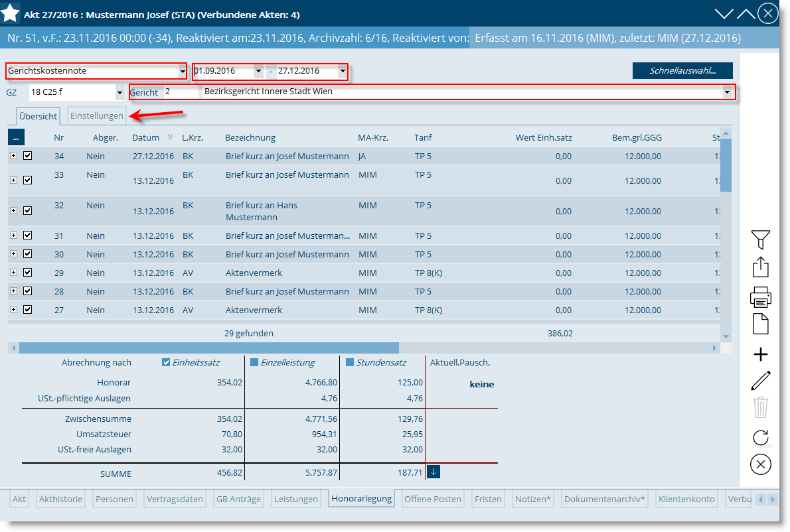Screen dimensions: 790x532
Task: Sort by the Nr column header
Action: click(x=59, y=137)
